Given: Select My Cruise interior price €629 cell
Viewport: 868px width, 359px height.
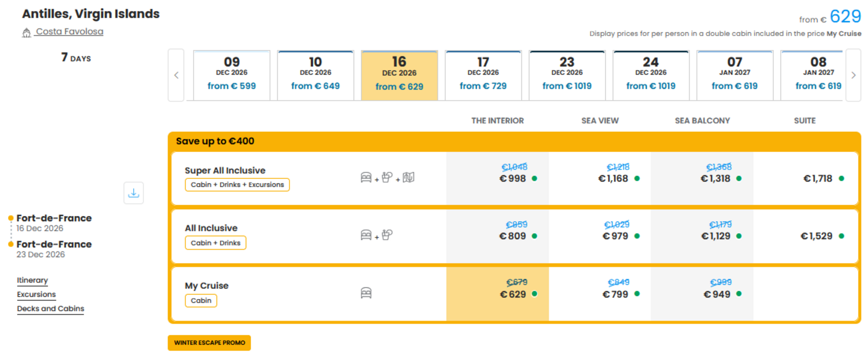Looking at the screenshot, I should 497,294.
